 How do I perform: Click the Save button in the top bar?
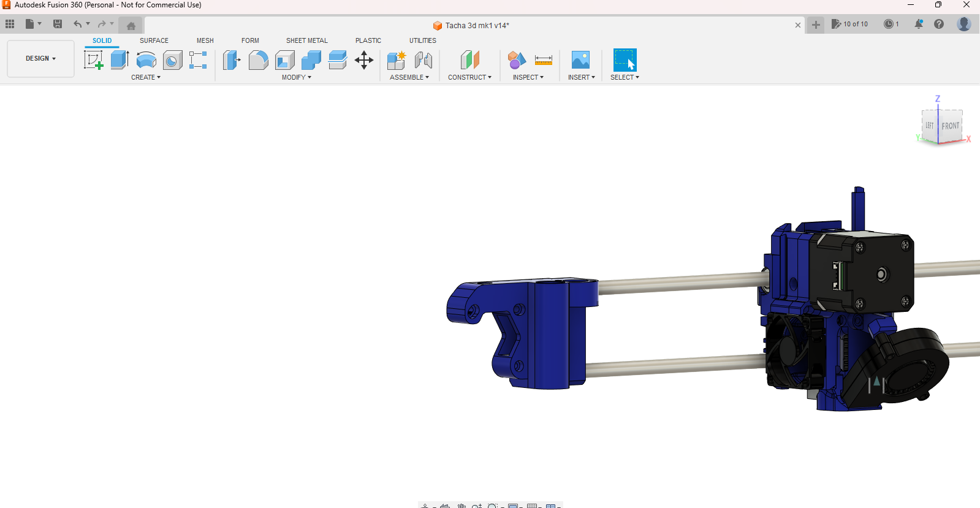[x=58, y=24]
